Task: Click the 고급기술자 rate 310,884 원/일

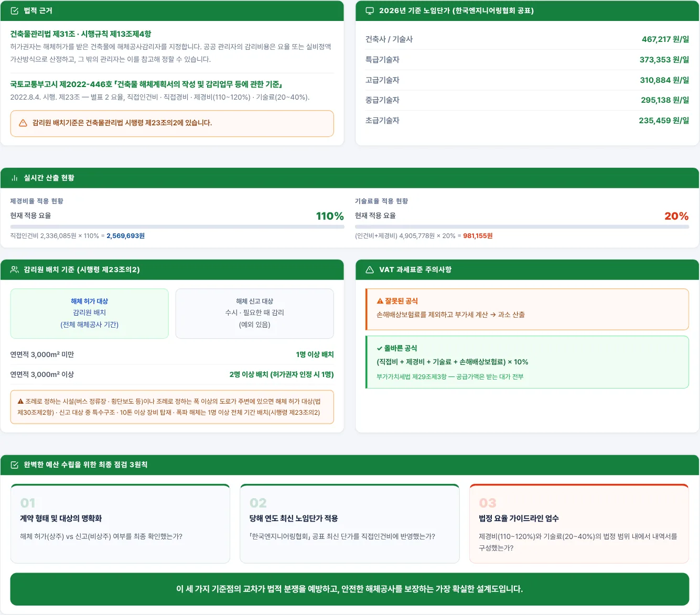Action: click(x=664, y=80)
